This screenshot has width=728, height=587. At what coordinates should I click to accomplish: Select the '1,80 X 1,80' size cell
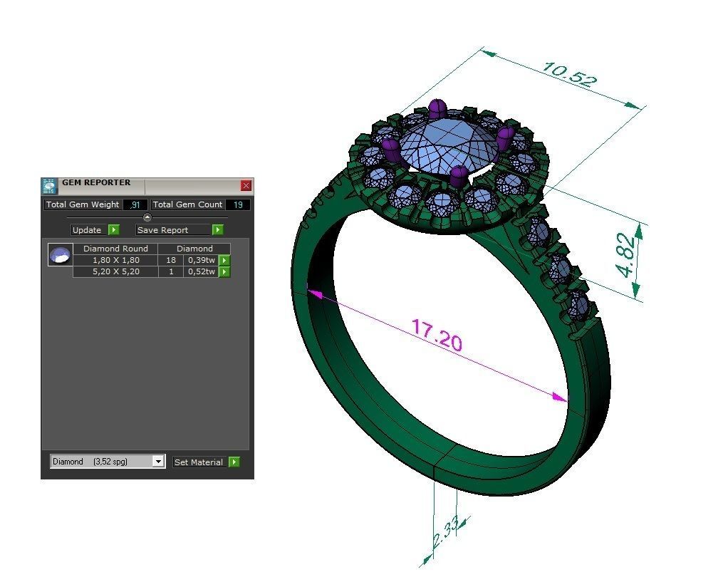click(115, 261)
